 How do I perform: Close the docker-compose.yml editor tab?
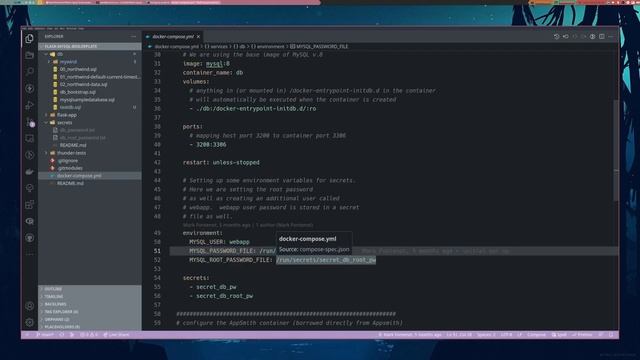click(x=198, y=37)
